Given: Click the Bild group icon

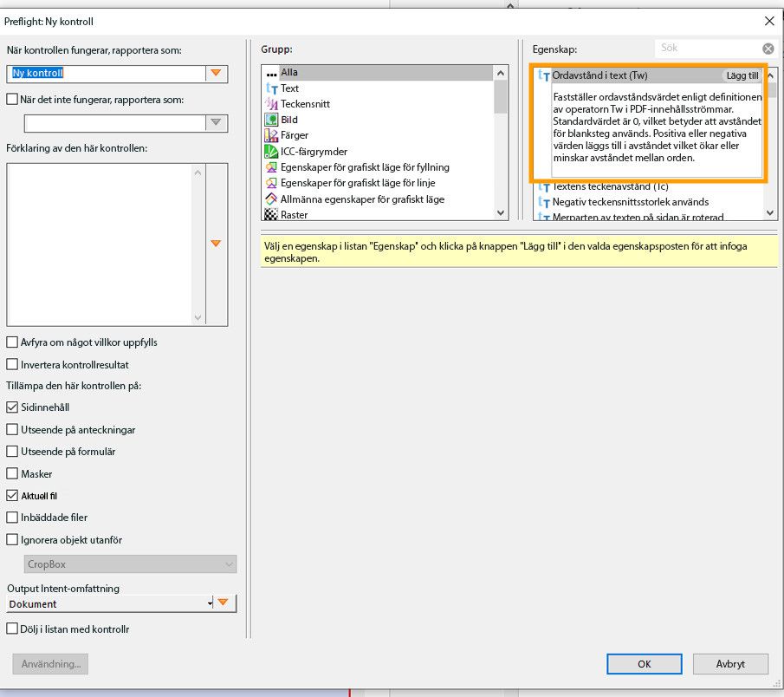Looking at the screenshot, I should pos(271,121).
